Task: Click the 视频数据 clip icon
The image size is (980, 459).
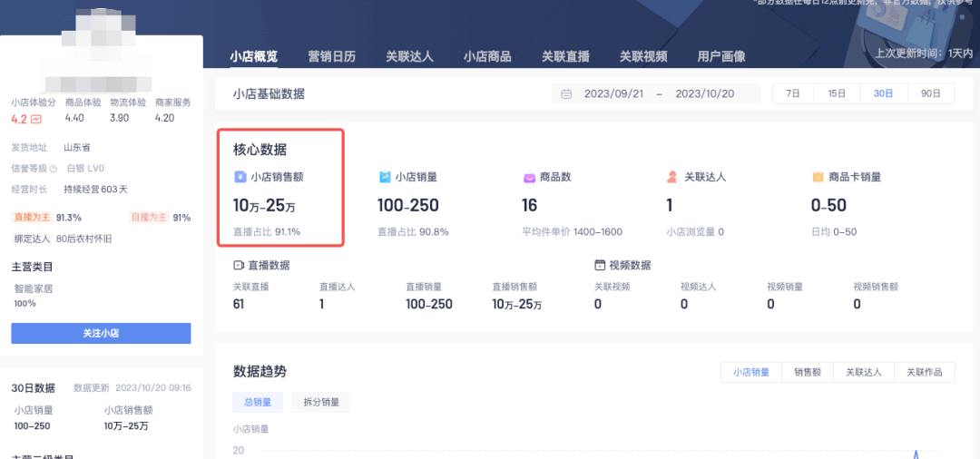Action: coord(600,266)
